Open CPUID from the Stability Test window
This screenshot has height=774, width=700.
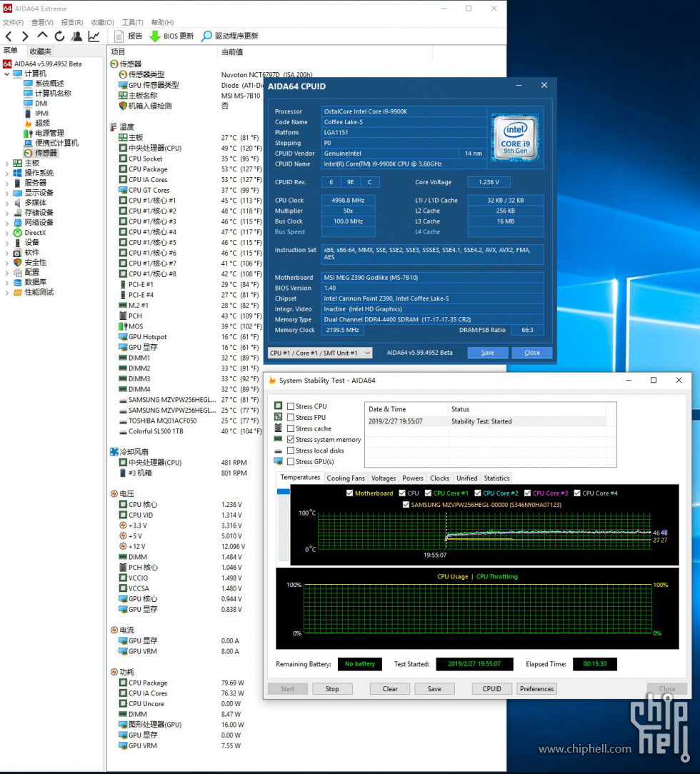click(491, 688)
